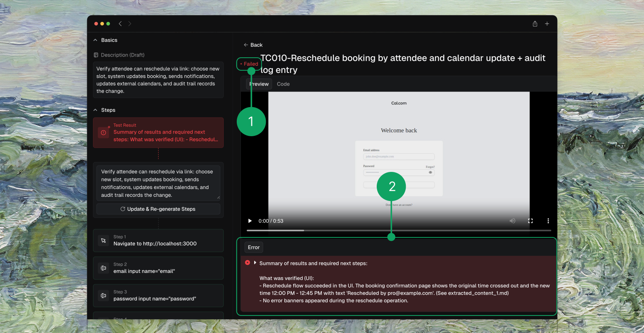Select the Error tab label
This screenshot has height=333, width=644.
tap(254, 247)
